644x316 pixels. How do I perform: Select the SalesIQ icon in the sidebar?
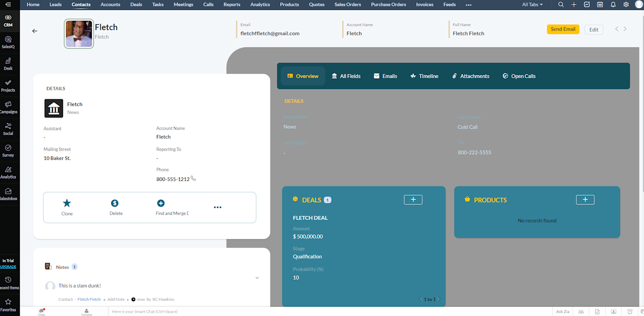[x=8, y=41]
